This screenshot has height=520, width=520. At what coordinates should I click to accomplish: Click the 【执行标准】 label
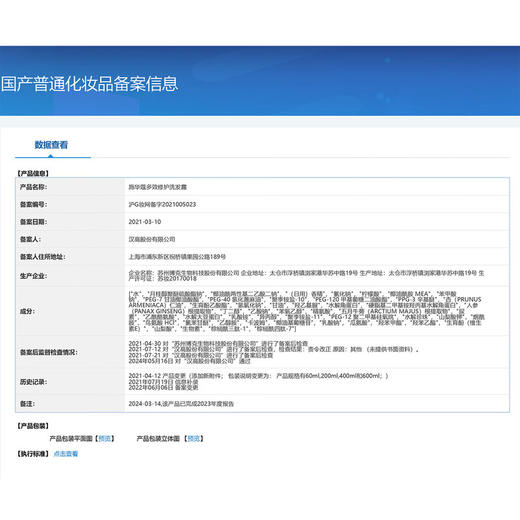(33, 454)
